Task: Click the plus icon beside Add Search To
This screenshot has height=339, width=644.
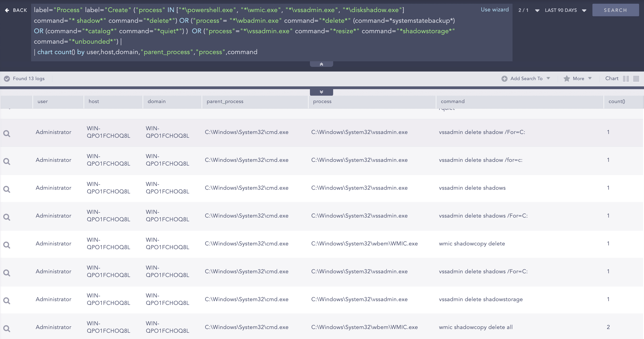Action: coord(504,79)
